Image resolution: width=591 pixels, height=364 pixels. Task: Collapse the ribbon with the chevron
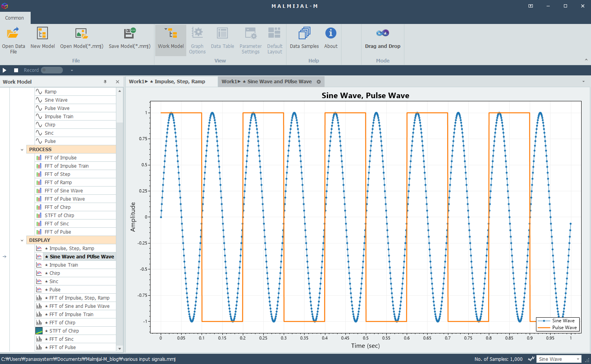[x=586, y=60]
